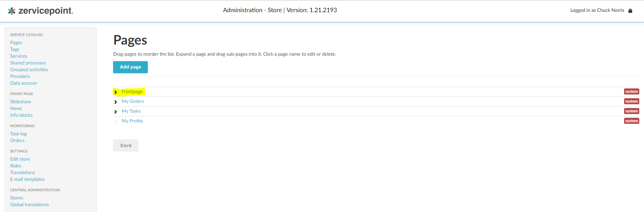Click the lock icon beside Chuck Norris
Viewport: 644px width, 219px height.
tap(630, 11)
